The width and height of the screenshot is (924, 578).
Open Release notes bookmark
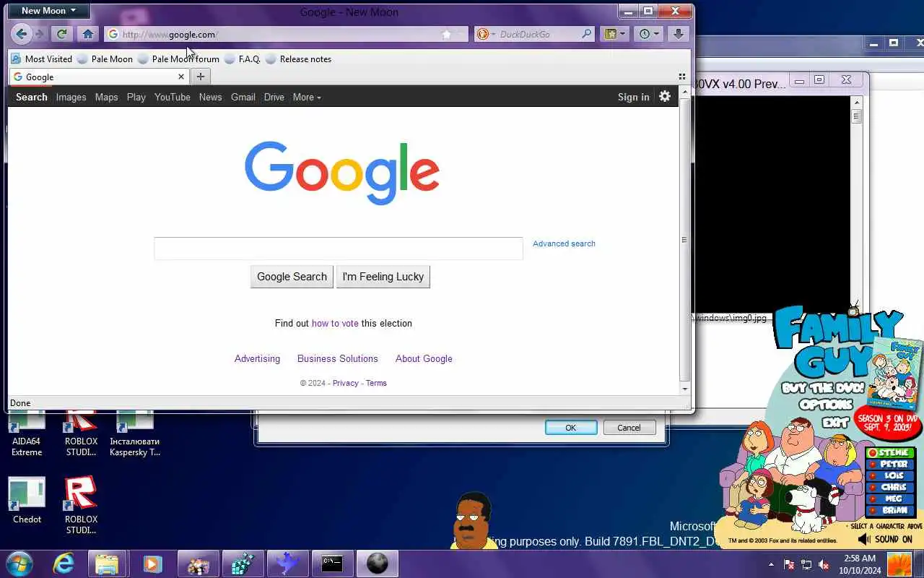tap(298, 59)
